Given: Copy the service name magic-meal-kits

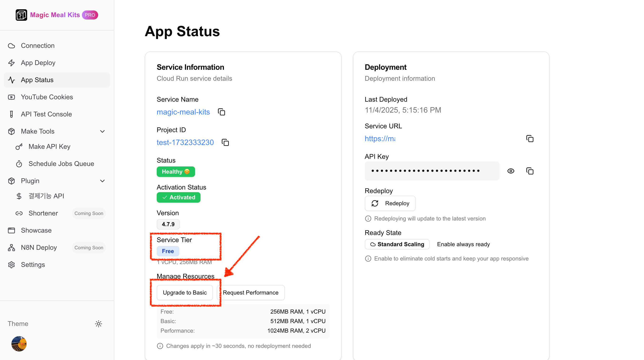Looking at the screenshot, I should pyautogui.click(x=221, y=112).
